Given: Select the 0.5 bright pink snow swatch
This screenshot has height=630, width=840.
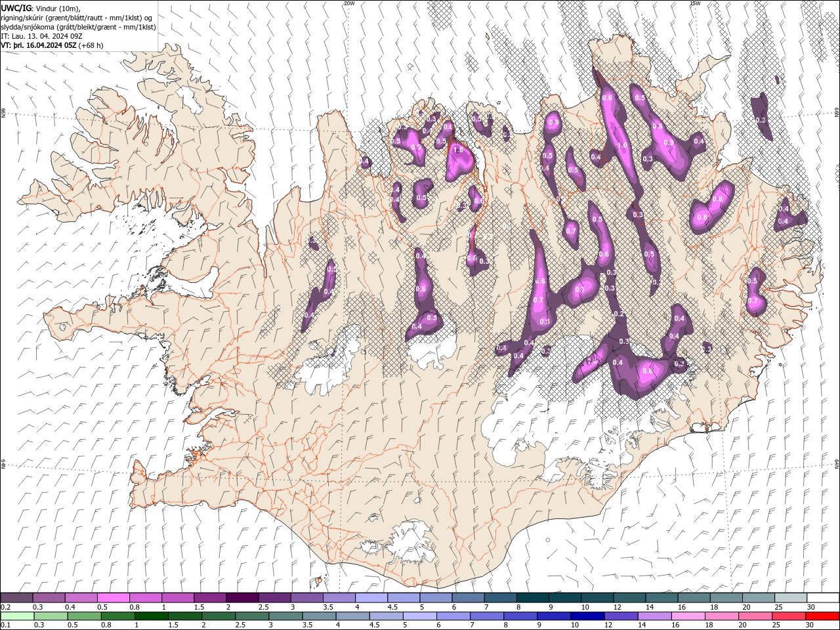Looking at the screenshot, I should point(113,598).
